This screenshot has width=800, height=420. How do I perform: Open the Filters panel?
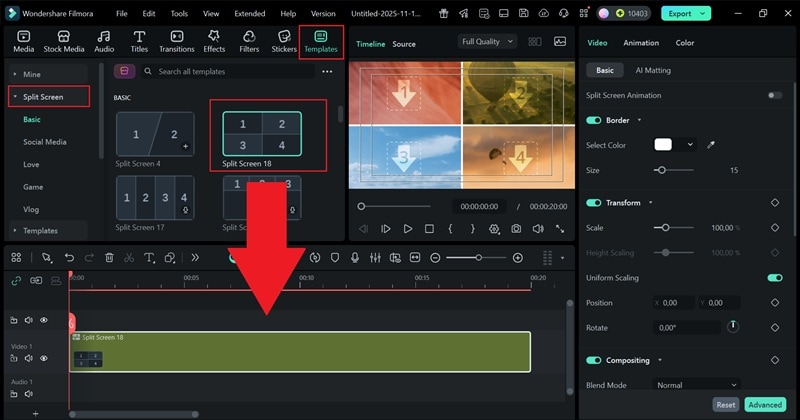click(x=249, y=41)
